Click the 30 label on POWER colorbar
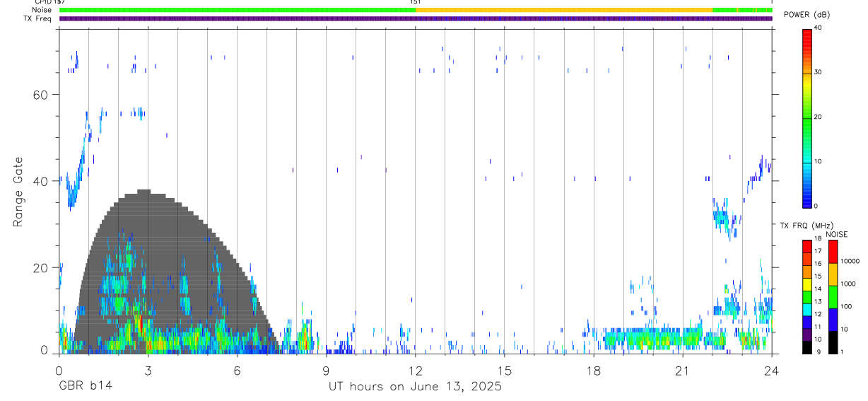Image resolution: width=868 pixels, height=401 pixels. (819, 73)
